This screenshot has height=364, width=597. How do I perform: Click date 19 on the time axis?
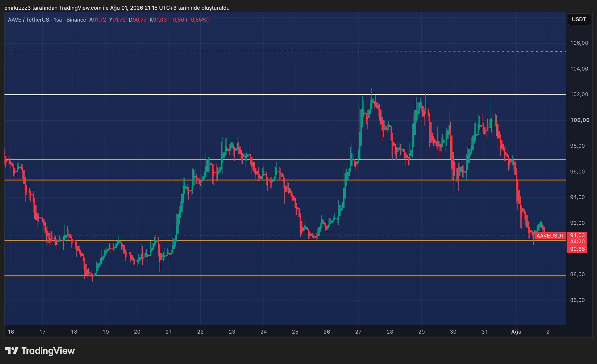point(106,332)
